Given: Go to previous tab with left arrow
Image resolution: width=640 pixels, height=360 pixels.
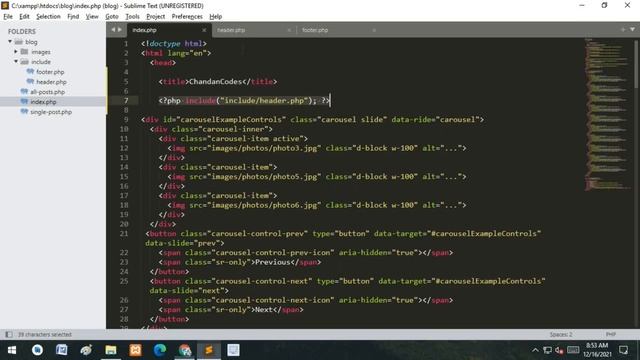Looking at the screenshot, I should click(x=113, y=30).
